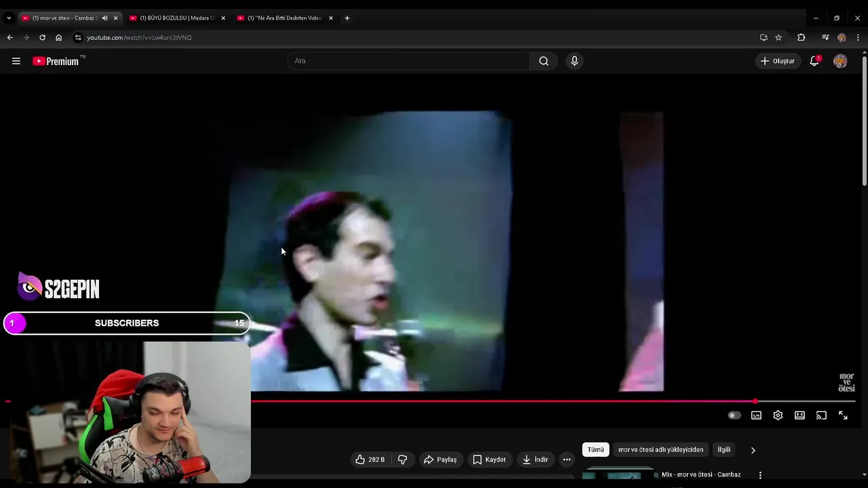Screen dimensions: 868x488
Task: Select the İlgili filter chip
Action: coord(724,450)
